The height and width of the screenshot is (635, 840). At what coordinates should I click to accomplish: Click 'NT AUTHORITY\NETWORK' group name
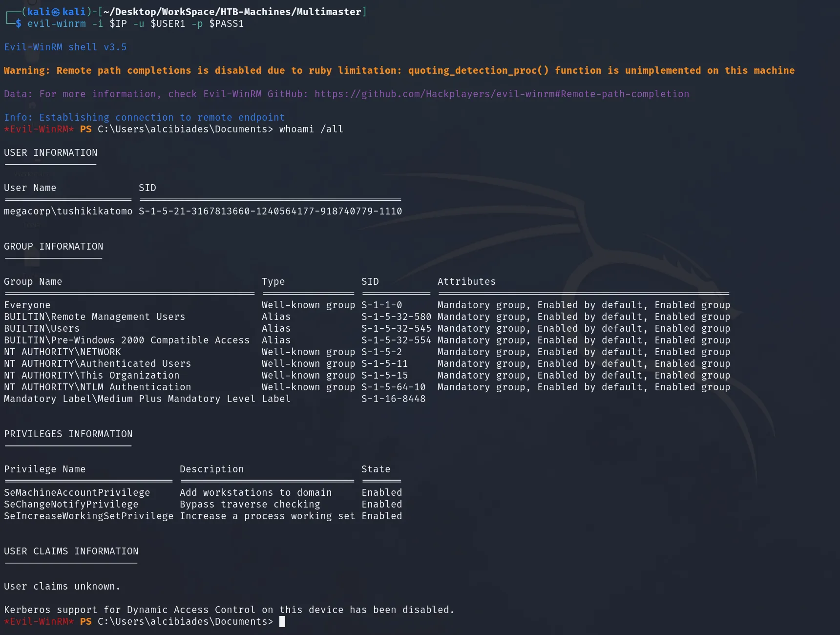[x=63, y=352]
